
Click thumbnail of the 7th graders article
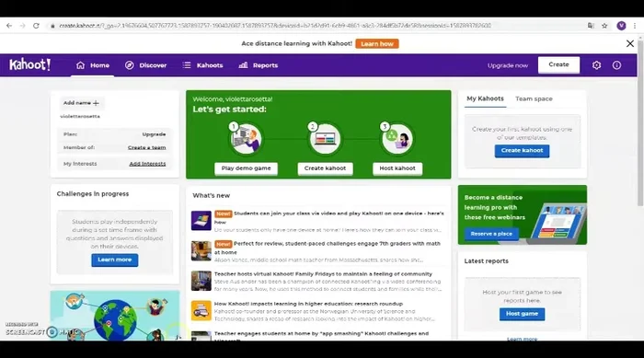[201, 250]
